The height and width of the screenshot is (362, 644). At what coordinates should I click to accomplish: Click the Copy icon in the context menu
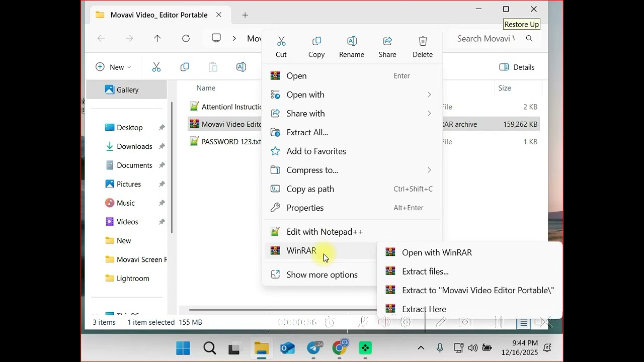[316, 41]
